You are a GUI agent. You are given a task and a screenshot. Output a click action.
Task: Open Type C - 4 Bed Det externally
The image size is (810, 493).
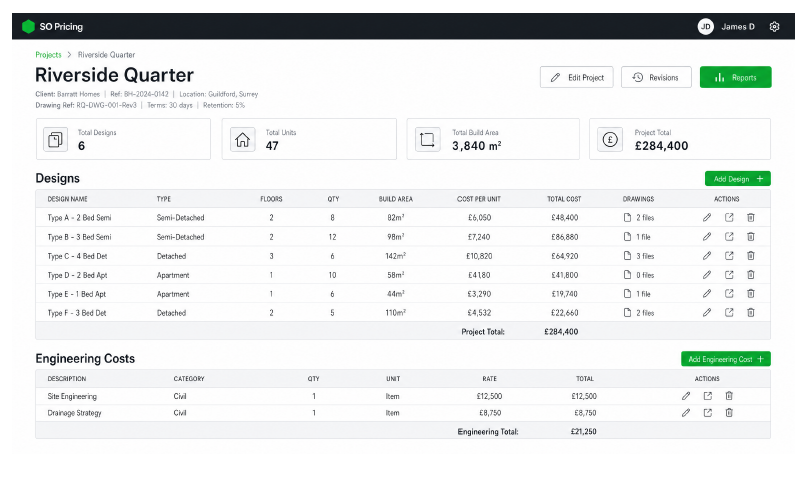pos(729,256)
